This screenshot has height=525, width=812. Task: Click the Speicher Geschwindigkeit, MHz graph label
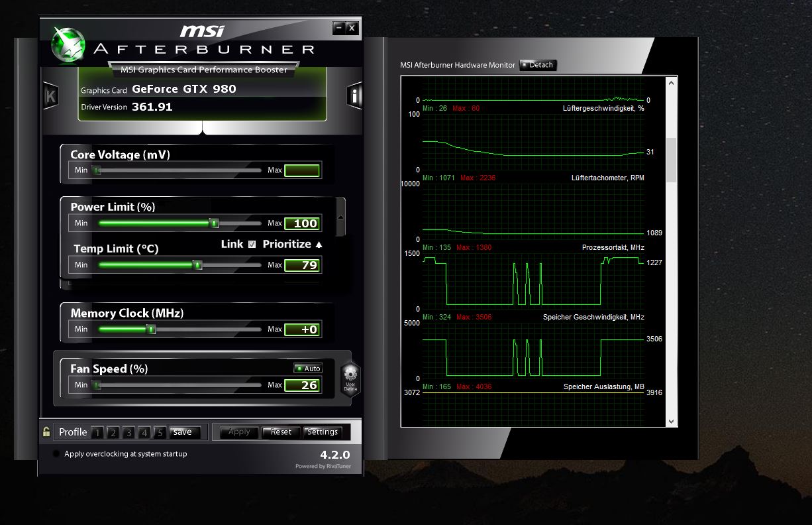click(593, 317)
